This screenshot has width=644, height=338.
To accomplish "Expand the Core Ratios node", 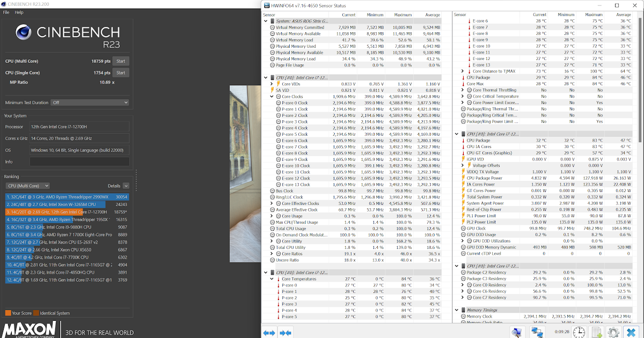I will coord(272,254).
